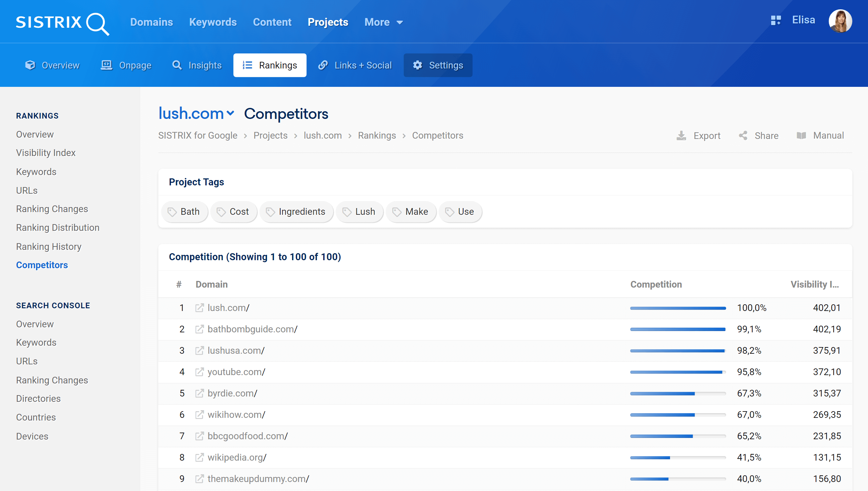Open Ranking Changes under Search Console
868x491 pixels.
click(x=52, y=380)
